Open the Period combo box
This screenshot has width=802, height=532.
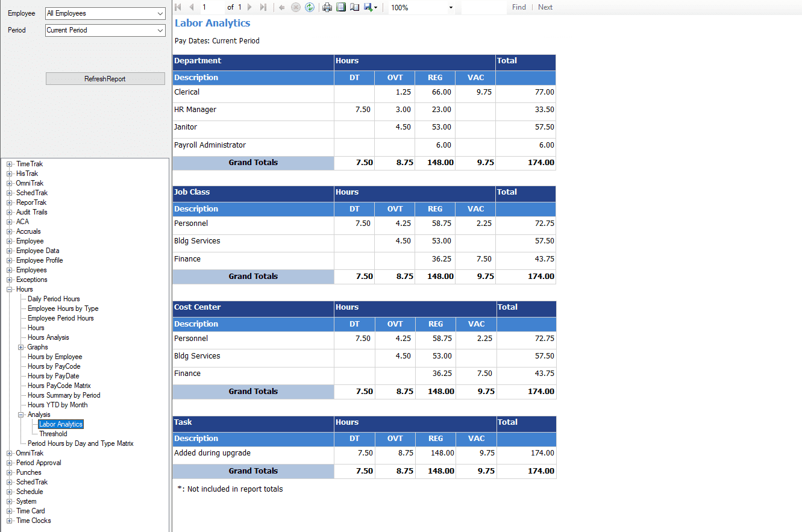105,30
